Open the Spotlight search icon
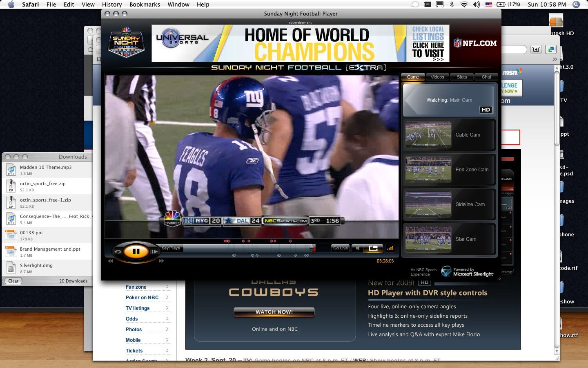Viewport: 588px width, 368px height. (576, 4)
